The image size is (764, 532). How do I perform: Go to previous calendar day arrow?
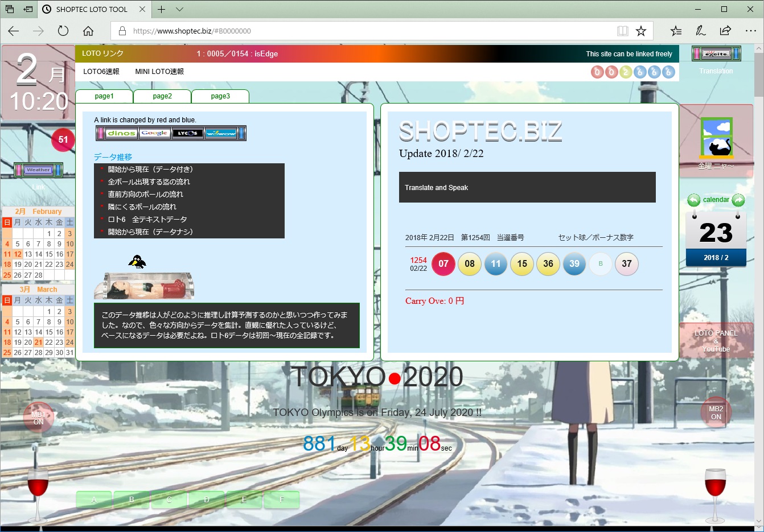[x=693, y=200]
